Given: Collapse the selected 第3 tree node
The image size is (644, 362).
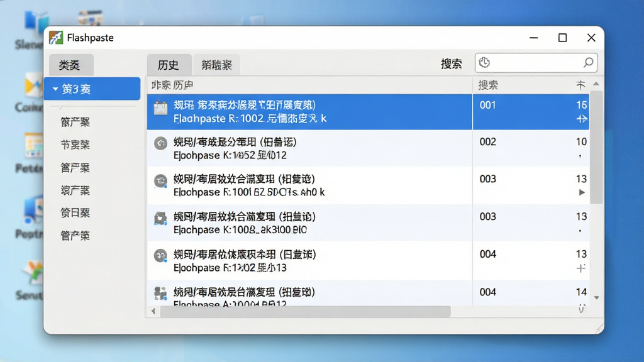Looking at the screenshot, I should pos(55,89).
